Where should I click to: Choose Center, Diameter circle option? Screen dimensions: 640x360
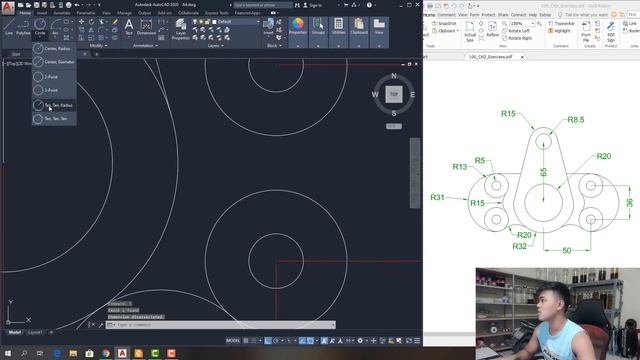[54, 62]
